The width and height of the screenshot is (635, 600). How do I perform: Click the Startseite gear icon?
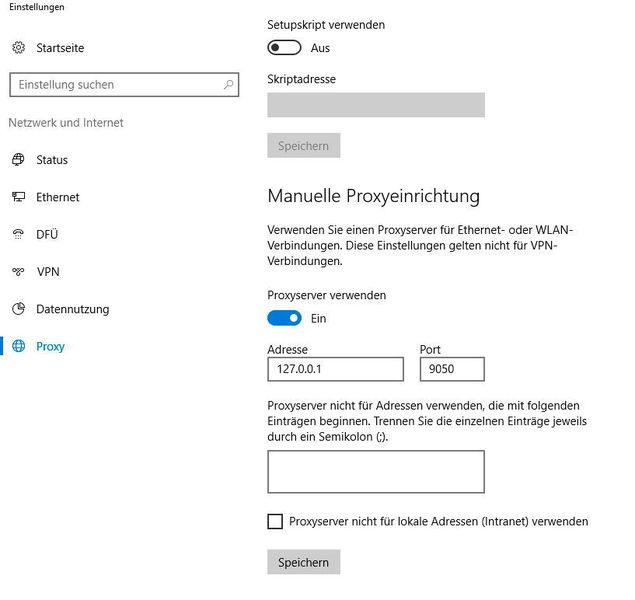[x=19, y=48]
